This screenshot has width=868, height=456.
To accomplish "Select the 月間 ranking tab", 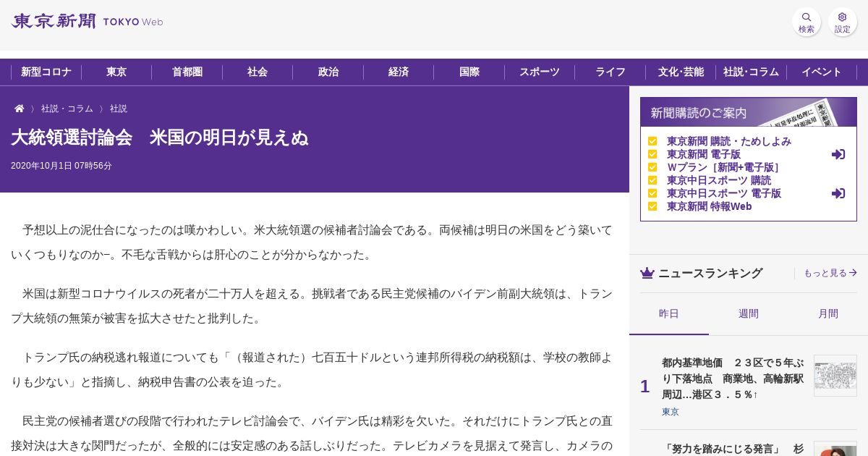I will pyautogui.click(x=828, y=313).
